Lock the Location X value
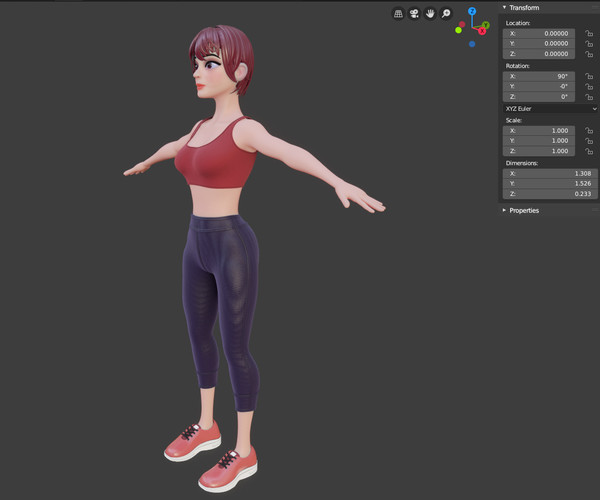Viewport: 600px width, 500px height. [589, 34]
